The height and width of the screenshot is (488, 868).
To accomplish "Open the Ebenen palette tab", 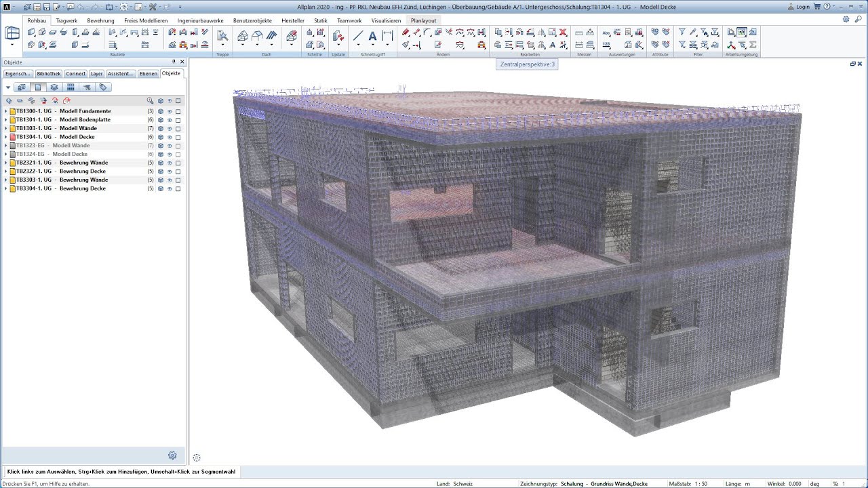I will coord(149,73).
